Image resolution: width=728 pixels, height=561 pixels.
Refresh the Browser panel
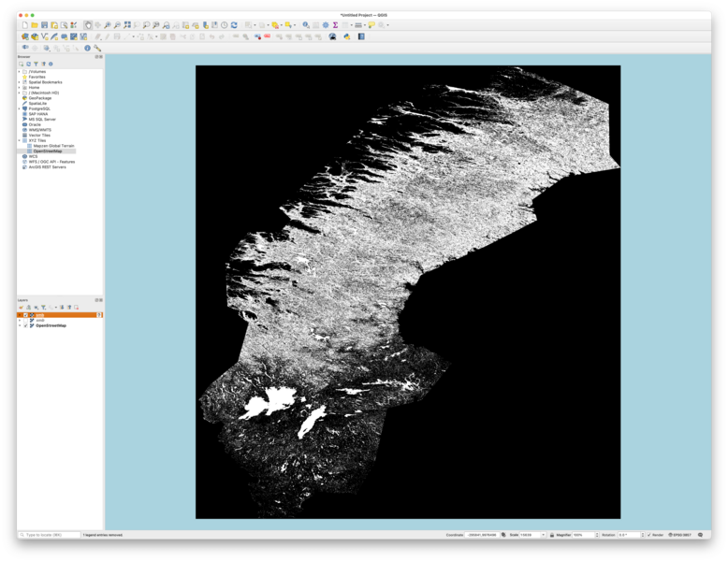pos(28,64)
